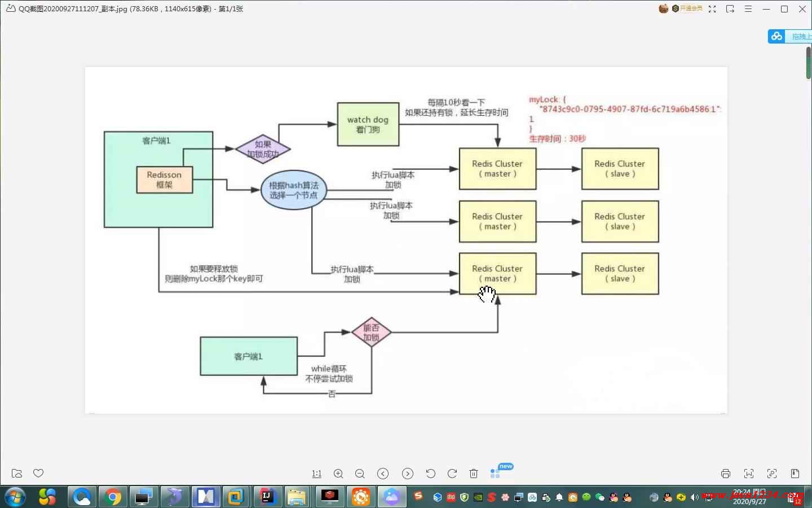Delete the image with the trash icon
Viewport: 812px width, 508px height.
click(x=474, y=474)
